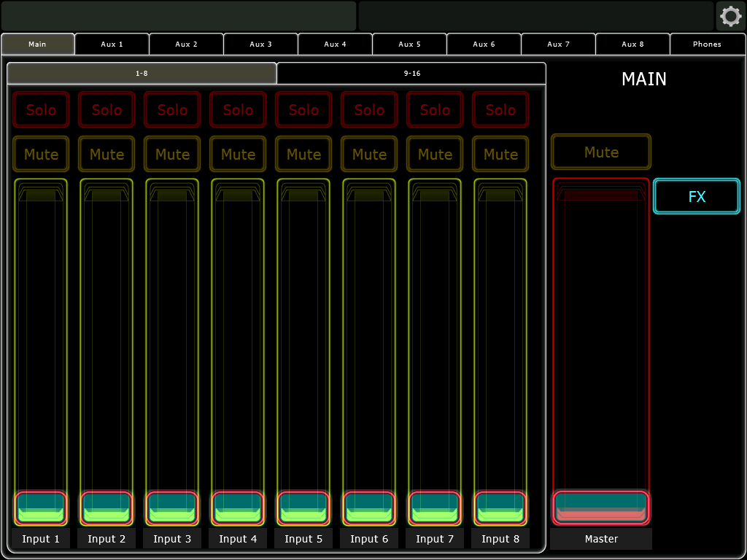Click the Input 7 fader knob
This screenshot has height=560, width=747.
point(435,507)
